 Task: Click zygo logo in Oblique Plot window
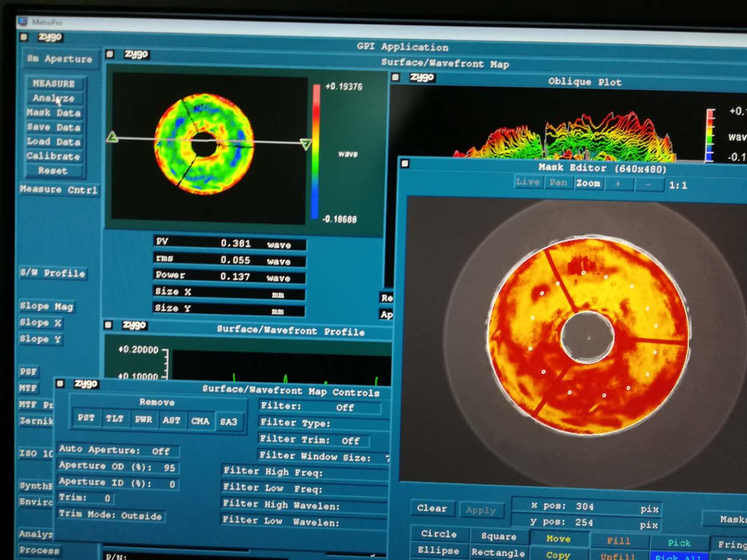point(422,77)
